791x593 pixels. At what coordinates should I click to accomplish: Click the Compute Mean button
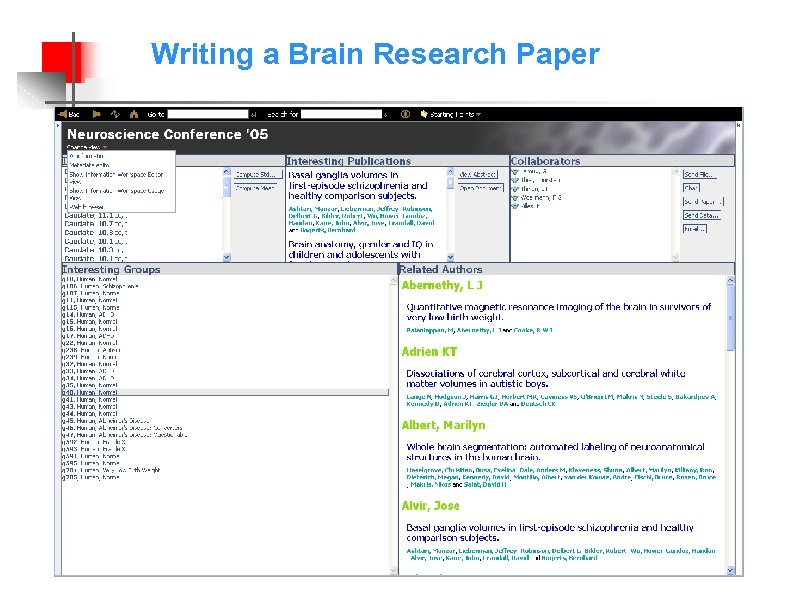tap(255, 188)
